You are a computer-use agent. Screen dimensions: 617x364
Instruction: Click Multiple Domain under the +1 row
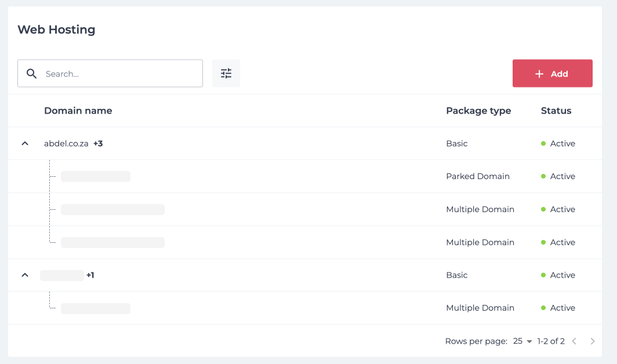[480, 308]
